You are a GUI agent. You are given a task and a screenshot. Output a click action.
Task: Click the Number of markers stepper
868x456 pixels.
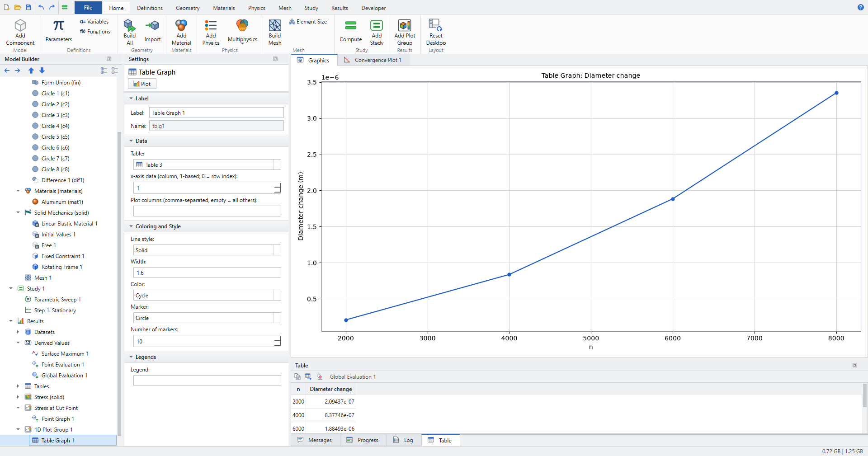point(278,341)
